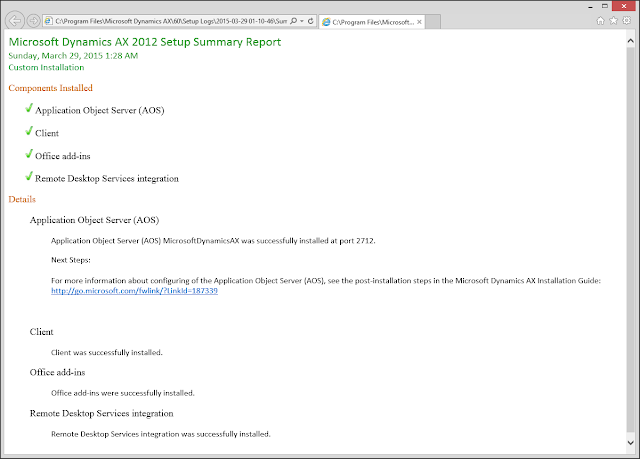Click the page icon in address bar
This screenshot has height=459, width=640.
[49, 21]
